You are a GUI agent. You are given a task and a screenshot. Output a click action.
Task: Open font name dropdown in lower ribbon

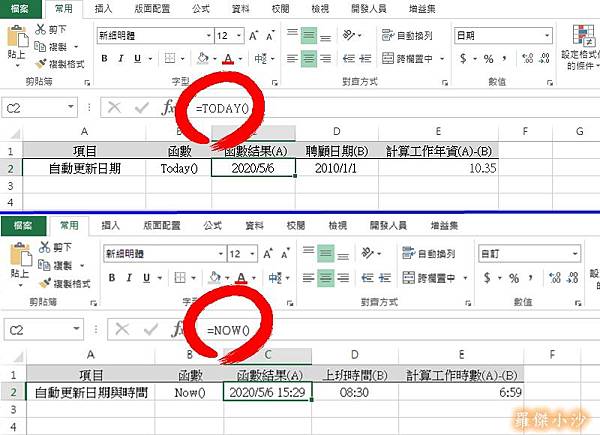[x=221, y=254]
